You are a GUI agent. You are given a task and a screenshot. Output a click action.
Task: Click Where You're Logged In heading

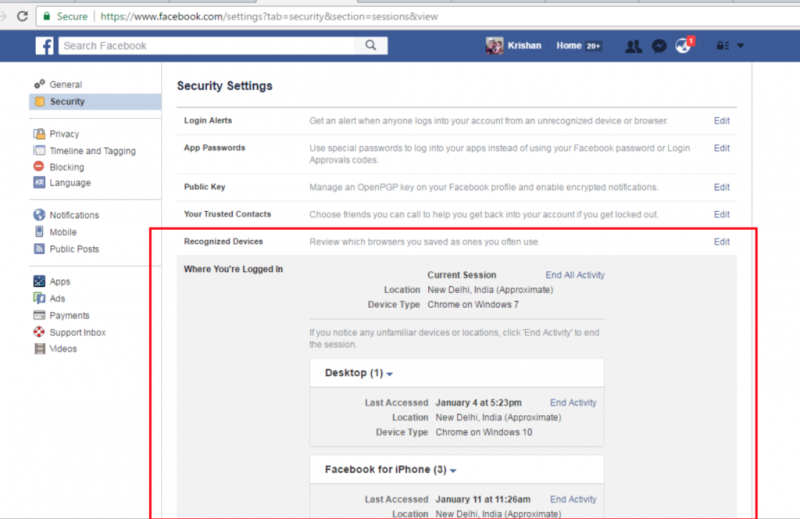point(233,269)
